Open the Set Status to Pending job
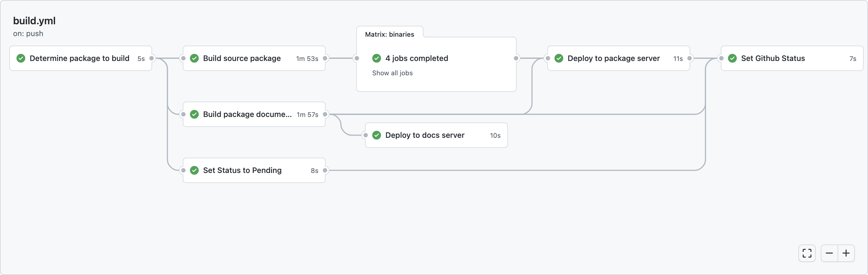Viewport: 868px width, 275px height. tap(242, 170)
